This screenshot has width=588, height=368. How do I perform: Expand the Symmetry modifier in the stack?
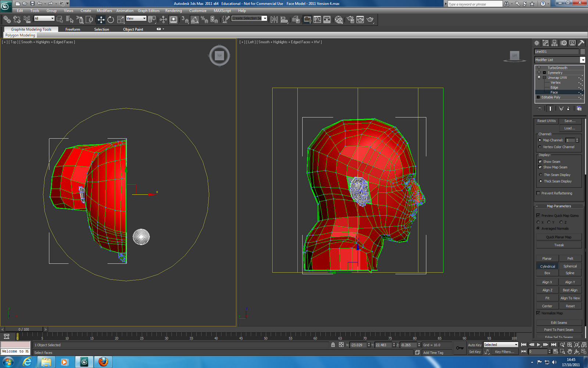[544, 72]
